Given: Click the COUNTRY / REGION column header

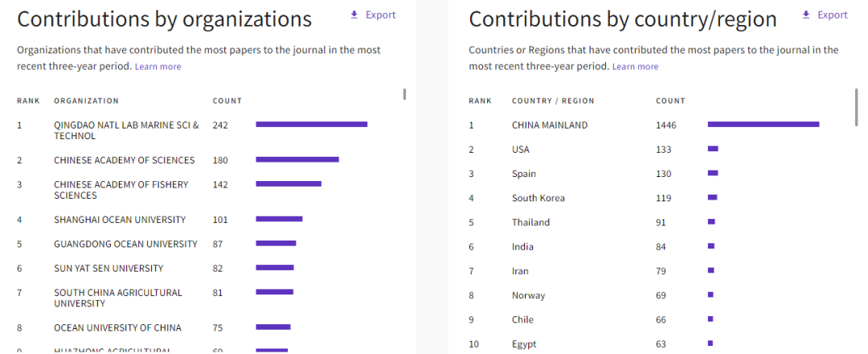Looking at the screenshot, I should click(x=553, y=101).
